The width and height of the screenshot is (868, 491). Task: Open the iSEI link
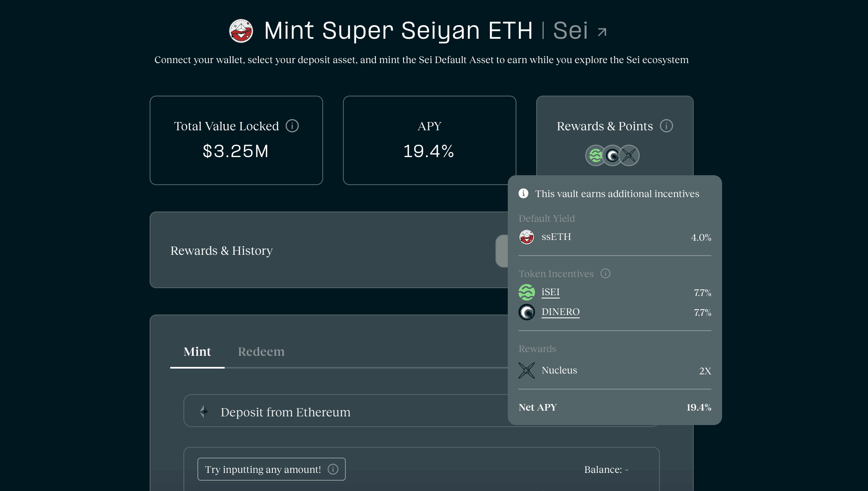[551, 292]
